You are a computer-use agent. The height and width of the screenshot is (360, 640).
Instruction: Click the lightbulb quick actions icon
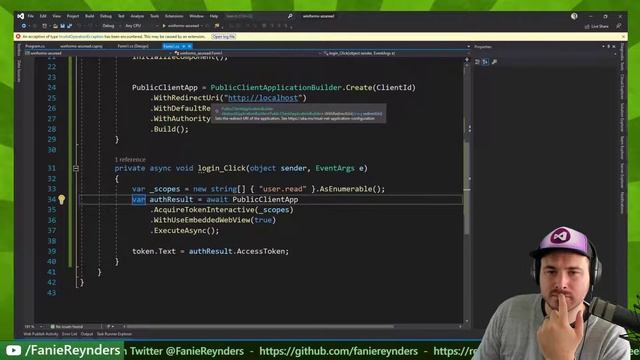click(x=61, y=199)
